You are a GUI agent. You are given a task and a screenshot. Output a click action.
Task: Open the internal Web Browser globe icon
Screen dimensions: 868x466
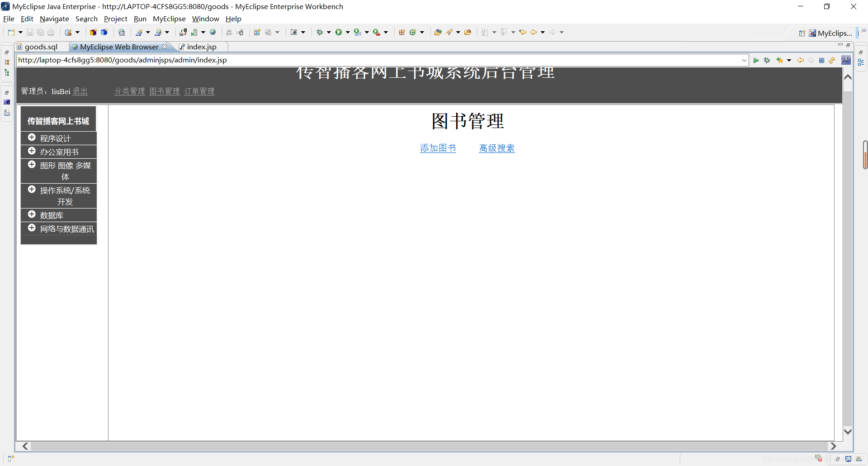click(212, 32)
